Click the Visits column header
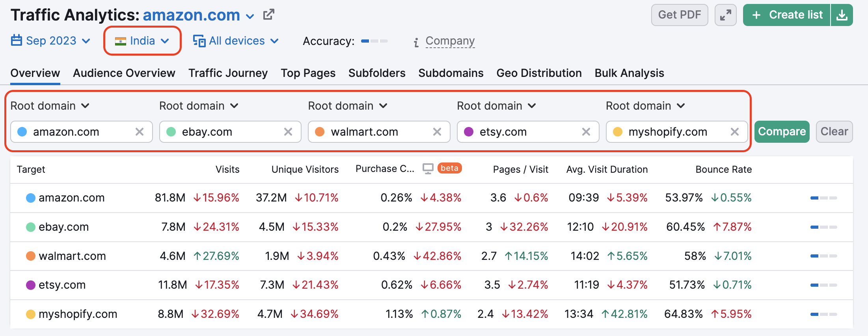This screenshot has width=868, height=336. tap(227, 169)
